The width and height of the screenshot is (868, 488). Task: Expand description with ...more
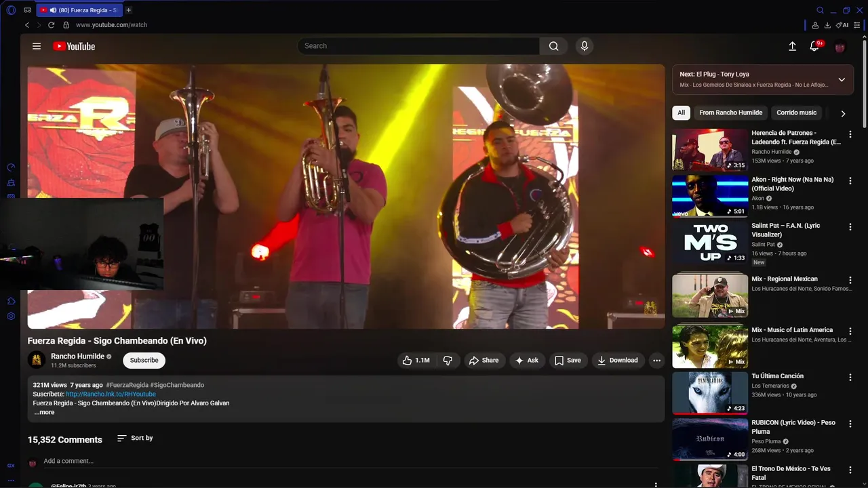tap(44, 412)
